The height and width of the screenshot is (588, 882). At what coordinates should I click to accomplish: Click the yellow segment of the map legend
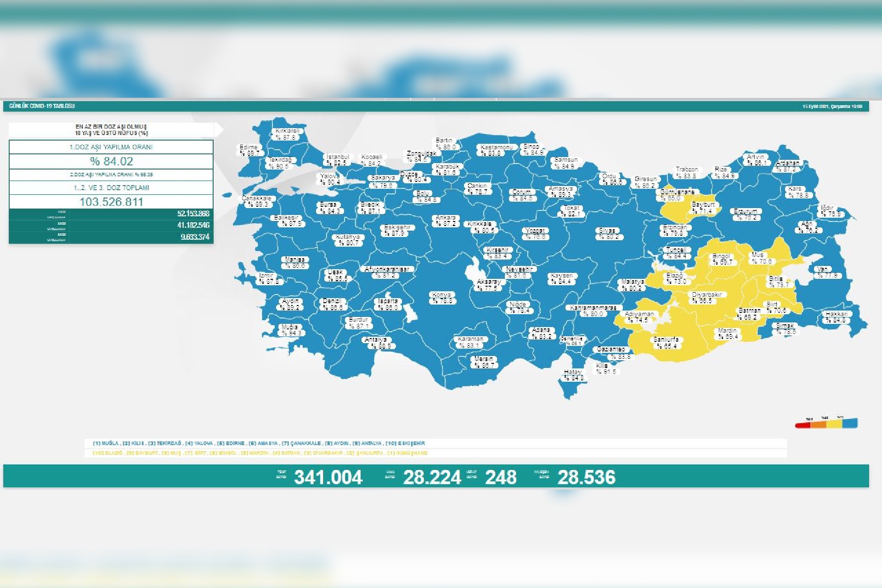tap(834, 423)
